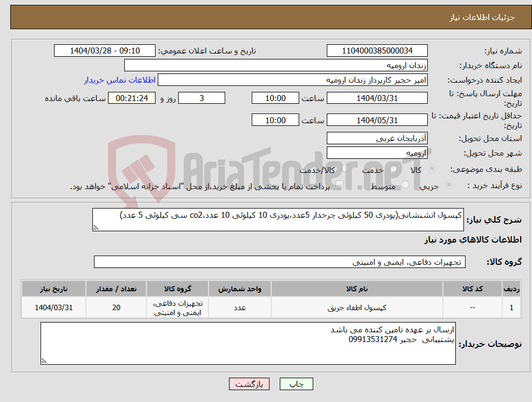Click the label طبقه بندی موضوعی
The height and width of the screenshot is (402, 532).
(486, 169)
